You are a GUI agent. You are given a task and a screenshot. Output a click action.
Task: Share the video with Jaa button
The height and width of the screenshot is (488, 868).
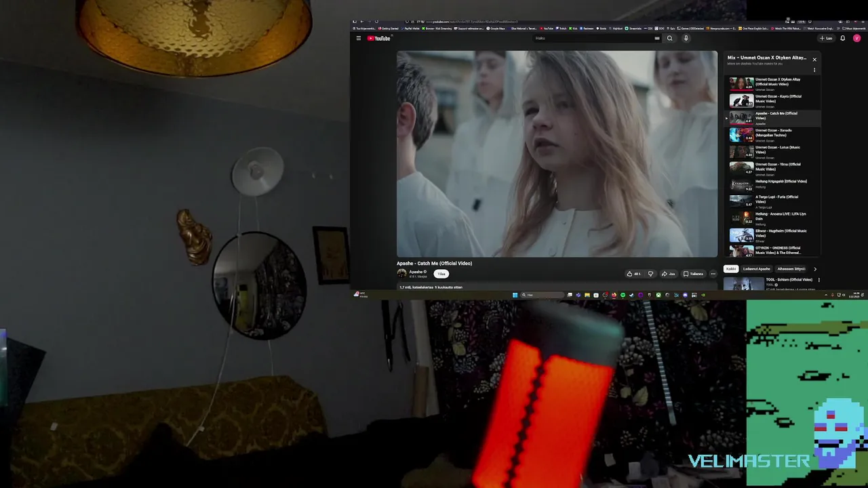669,274
